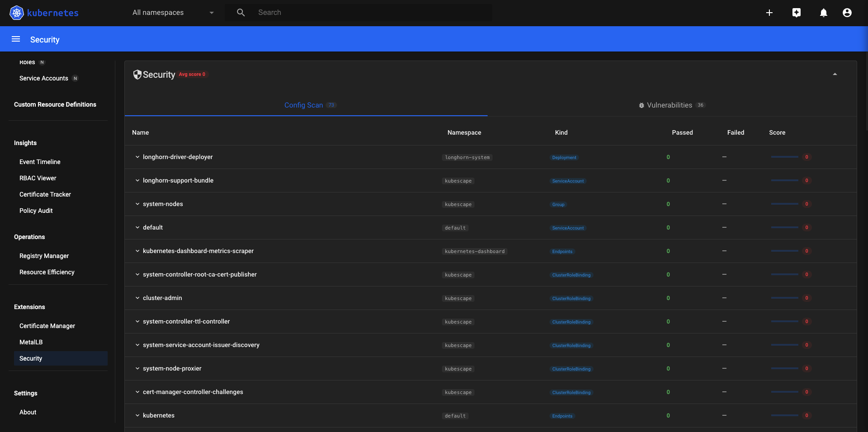Select Security in sidebar
The image size is (868, 432).
61,358
